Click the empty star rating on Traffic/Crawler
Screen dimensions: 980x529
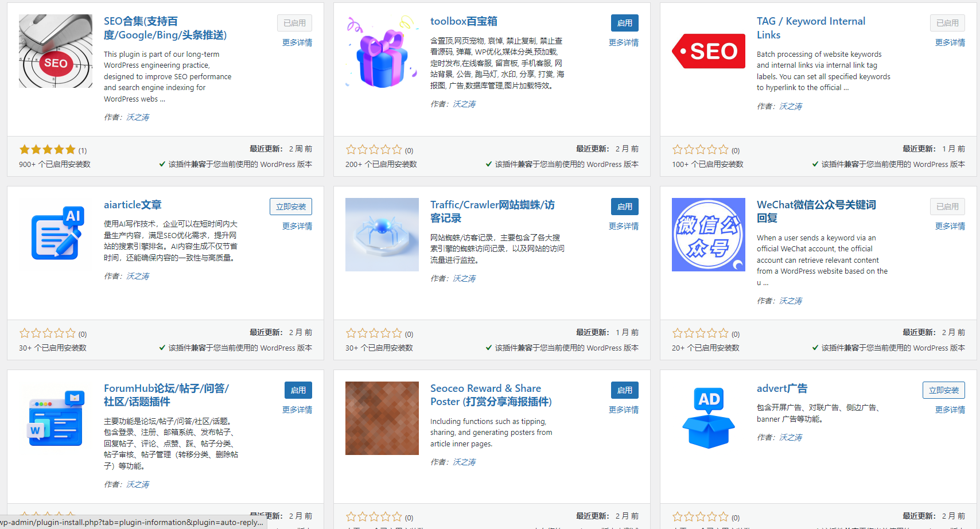click(x=374, y=333)
